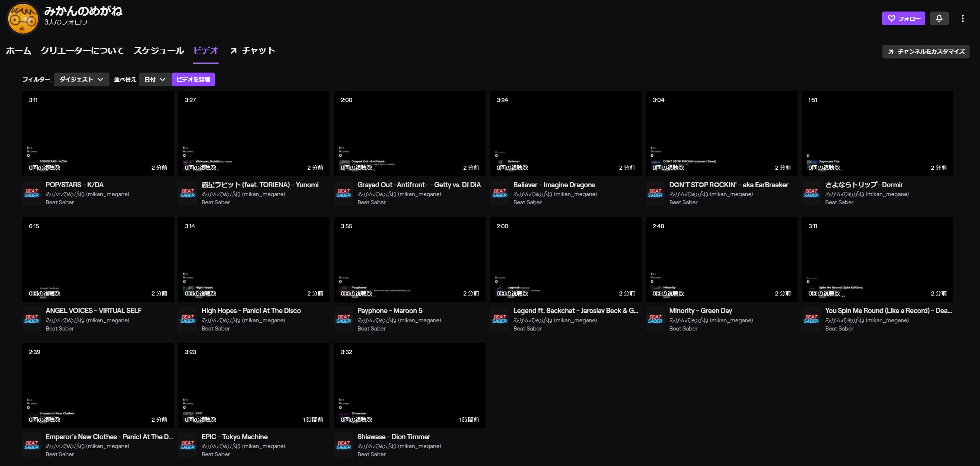
Task: Play the DON'T STOP ROCKIN' 3:04 thumbnail
Action: coord(722,134)
